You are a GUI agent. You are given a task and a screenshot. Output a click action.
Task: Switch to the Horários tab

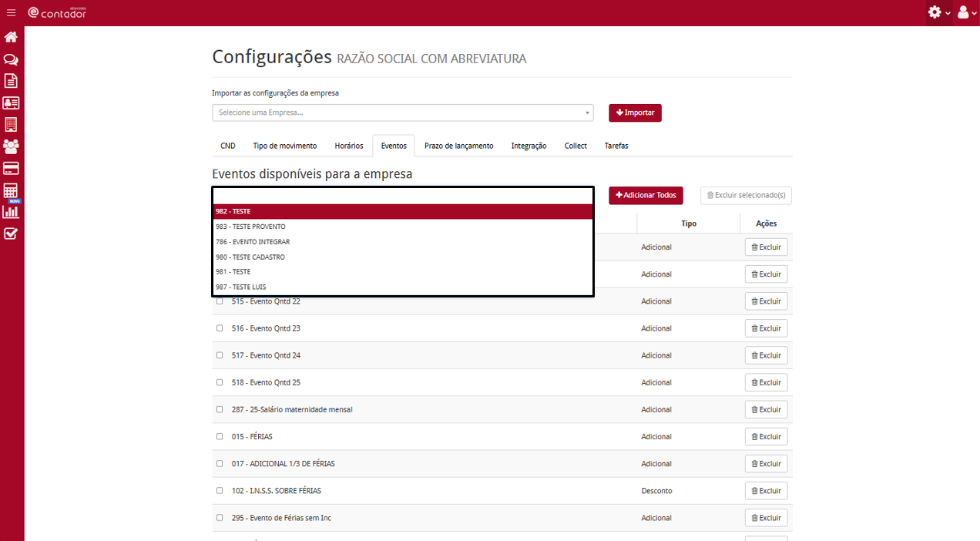[x=349, y=146]
